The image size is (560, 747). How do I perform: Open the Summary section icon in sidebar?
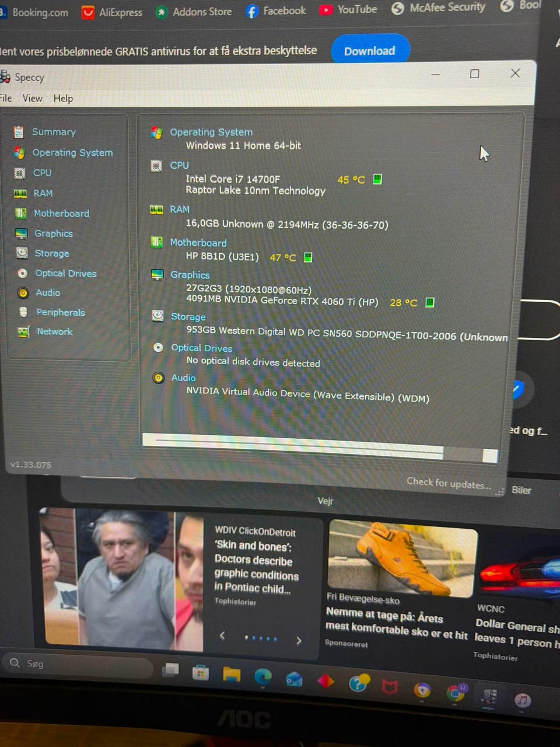[19, 132]
